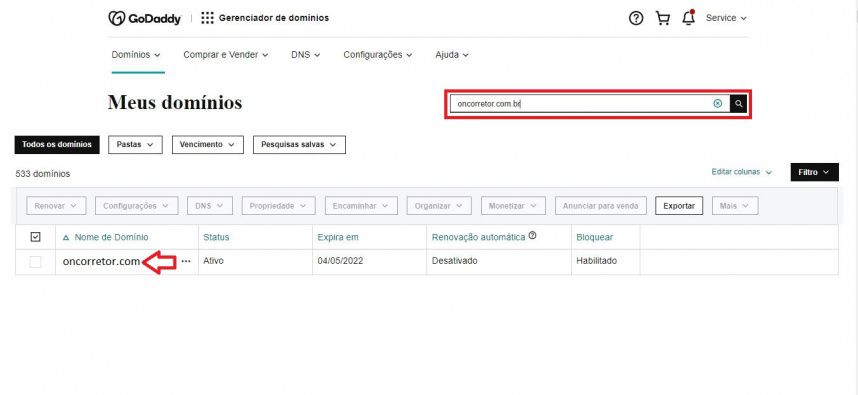
Task: Click the GoDaddy logo
Action: [x=144, y=18]
